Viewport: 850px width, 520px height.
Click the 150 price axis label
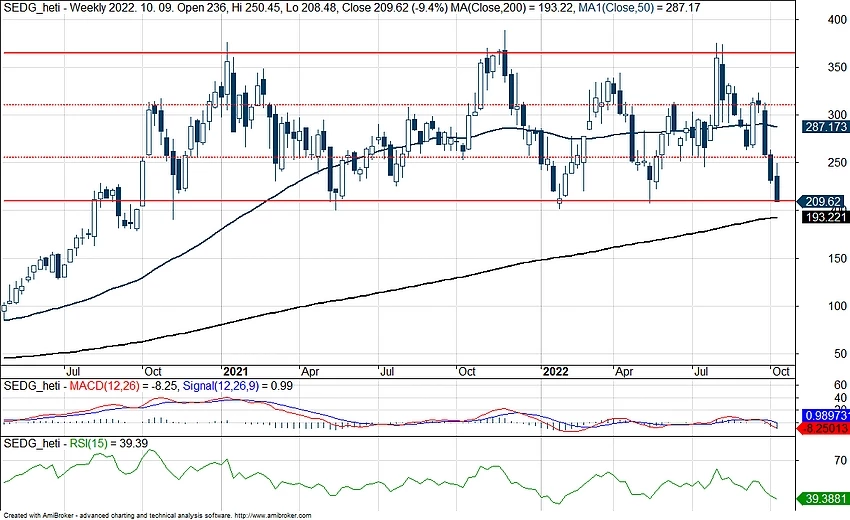pos(837,258)
